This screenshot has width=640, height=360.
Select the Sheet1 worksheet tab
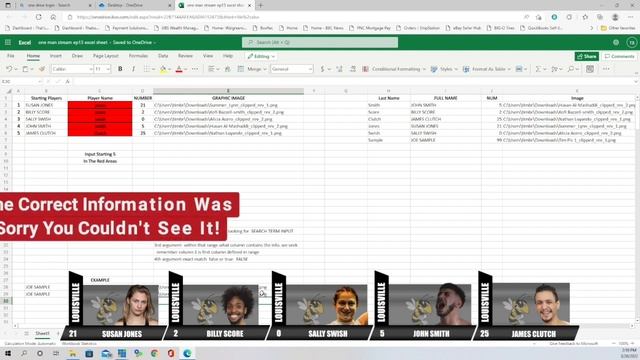pos(42,333)
